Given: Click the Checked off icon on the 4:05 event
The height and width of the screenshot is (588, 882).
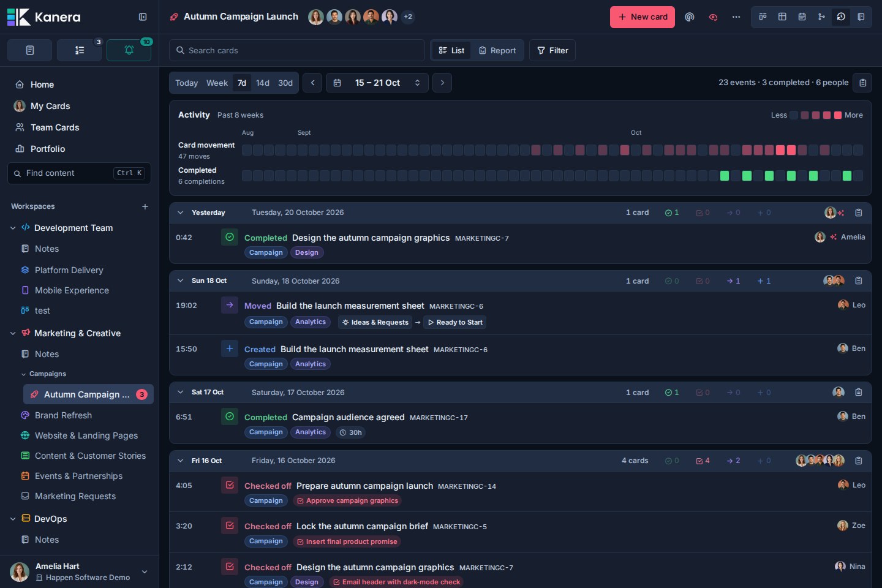Looking at the screenshot, I should pyautogui.click(x=230, y=485).
